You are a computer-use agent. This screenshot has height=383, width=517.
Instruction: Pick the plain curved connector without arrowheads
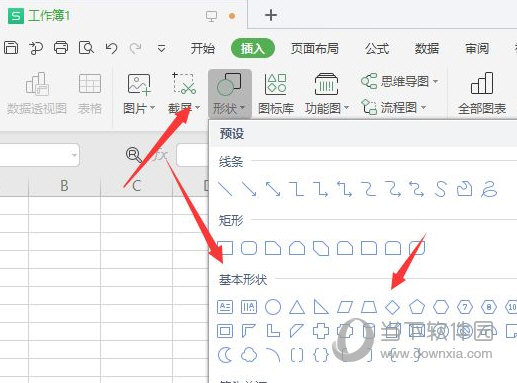point(369,189)
